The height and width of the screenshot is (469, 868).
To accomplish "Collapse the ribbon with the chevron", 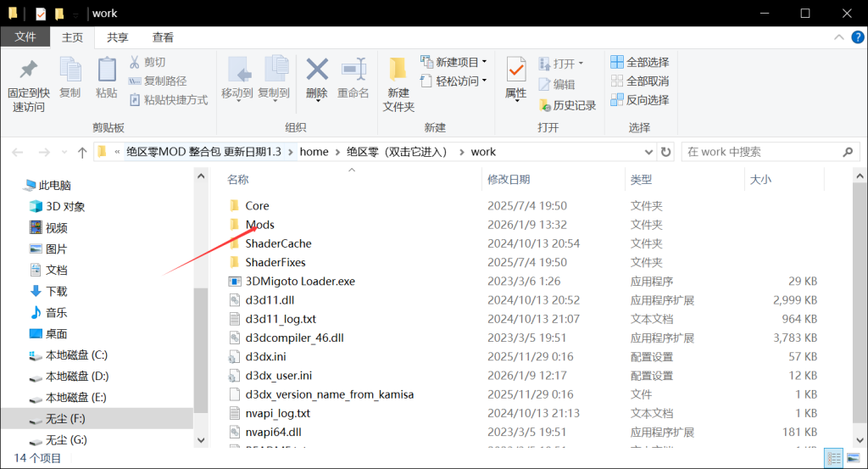I will 838,37.
